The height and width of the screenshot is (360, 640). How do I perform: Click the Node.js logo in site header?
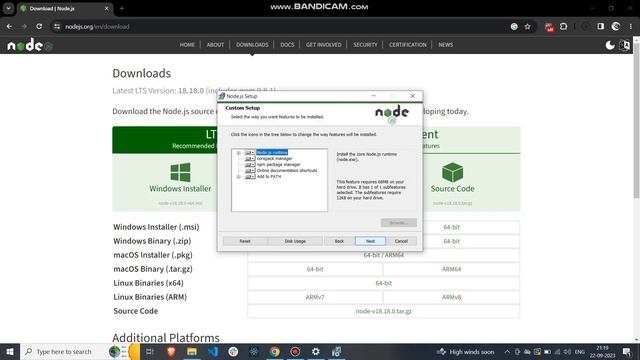30,45
